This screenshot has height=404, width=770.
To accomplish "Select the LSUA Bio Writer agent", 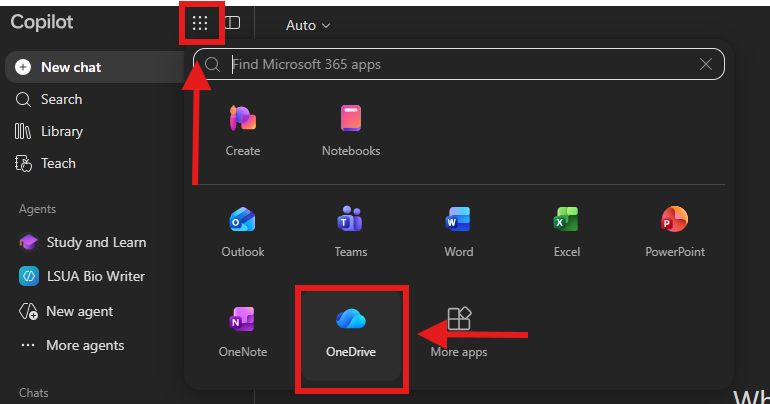I will point(82,276).
